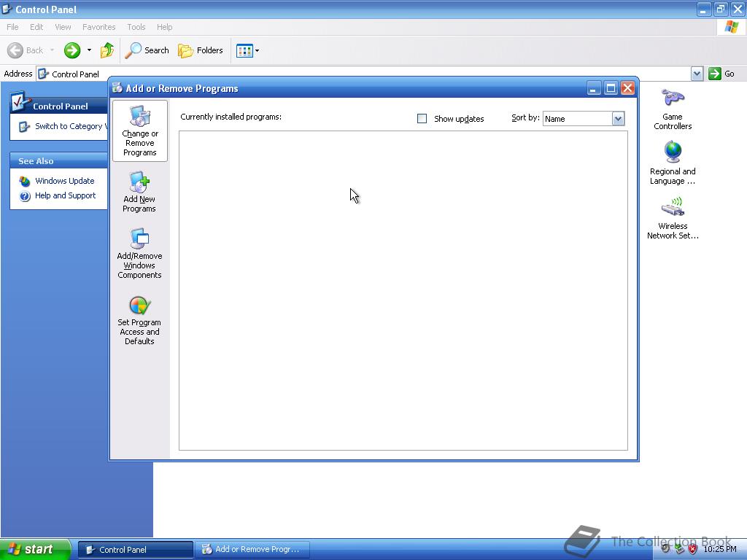The width and height of the screenshot is (747, 560).
Task: Open the View menu
Action: pyautogui.click(x=63, y=27)
